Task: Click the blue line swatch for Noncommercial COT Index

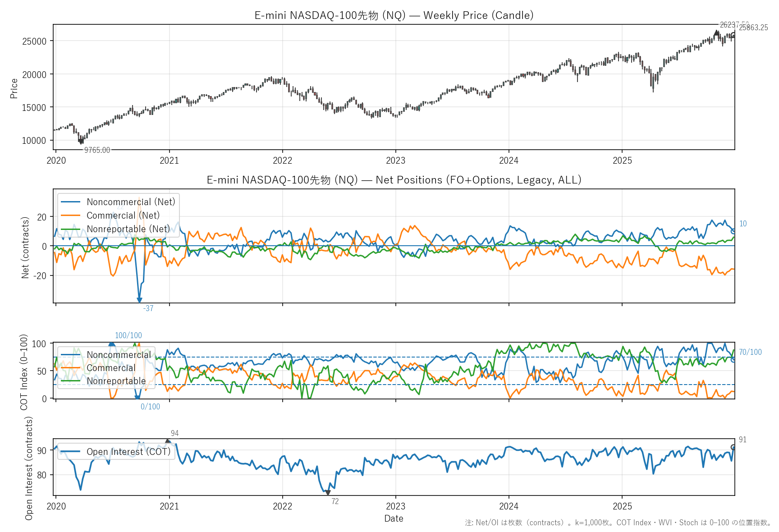Action: [70, 355]
